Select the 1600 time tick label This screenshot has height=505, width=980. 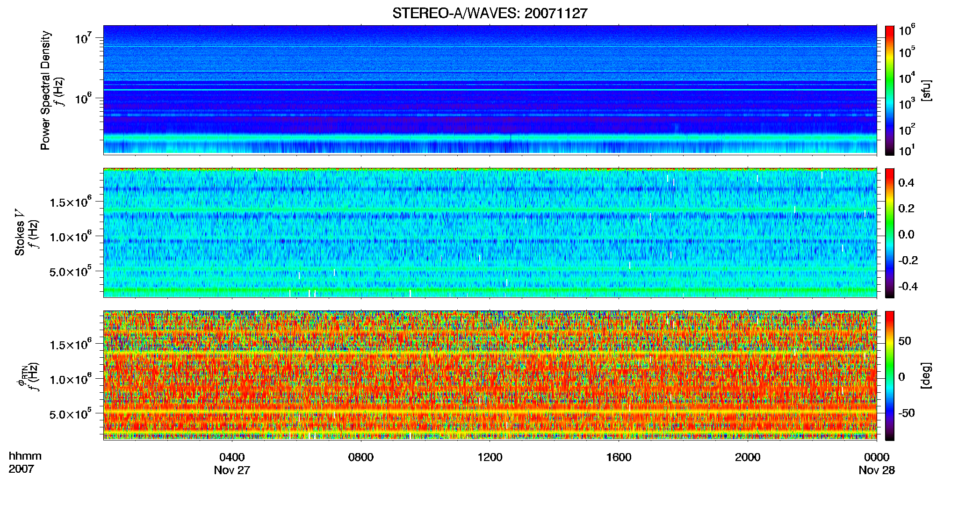click(x=619, y=457)
